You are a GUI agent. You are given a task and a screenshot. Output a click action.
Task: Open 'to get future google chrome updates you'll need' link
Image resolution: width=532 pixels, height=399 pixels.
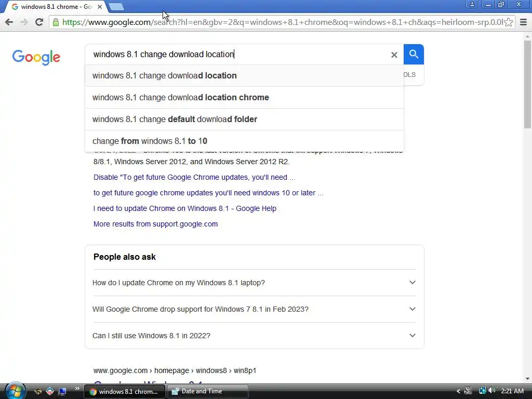click(208, 193)
